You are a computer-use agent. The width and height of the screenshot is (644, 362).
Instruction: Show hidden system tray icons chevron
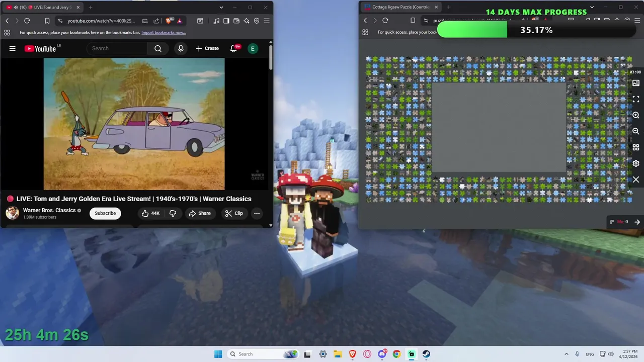pos(567,354)
